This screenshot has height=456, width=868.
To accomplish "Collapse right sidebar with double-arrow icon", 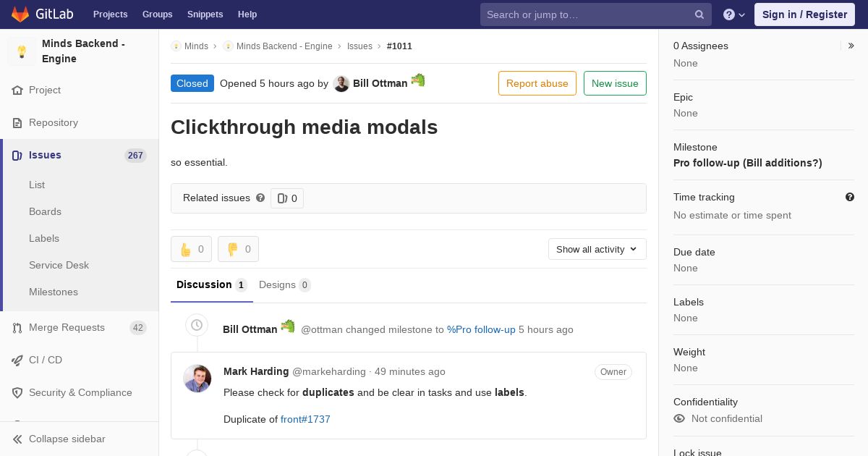I will [851, 46].
